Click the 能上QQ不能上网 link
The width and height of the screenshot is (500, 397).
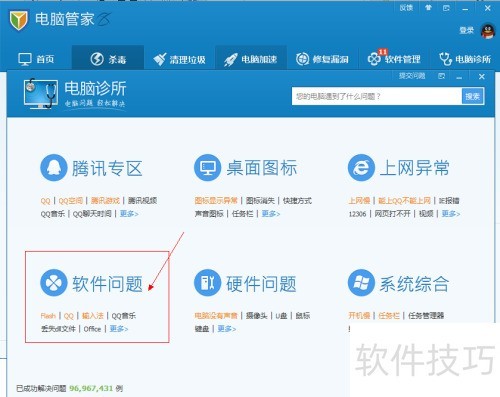click(x=404, y=201)
